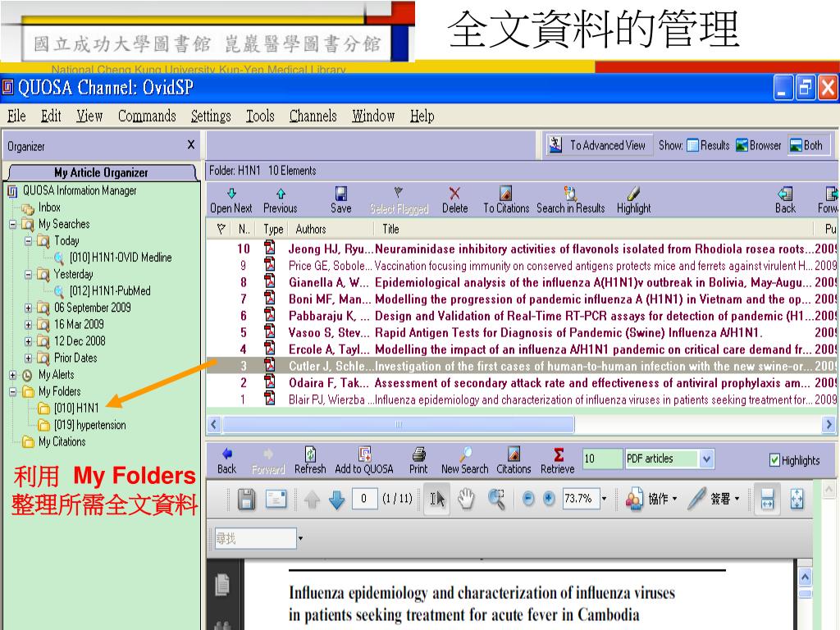Select the PDF hand tool
The width and height of the screenshot is (840, 630).
pos(466,499)
